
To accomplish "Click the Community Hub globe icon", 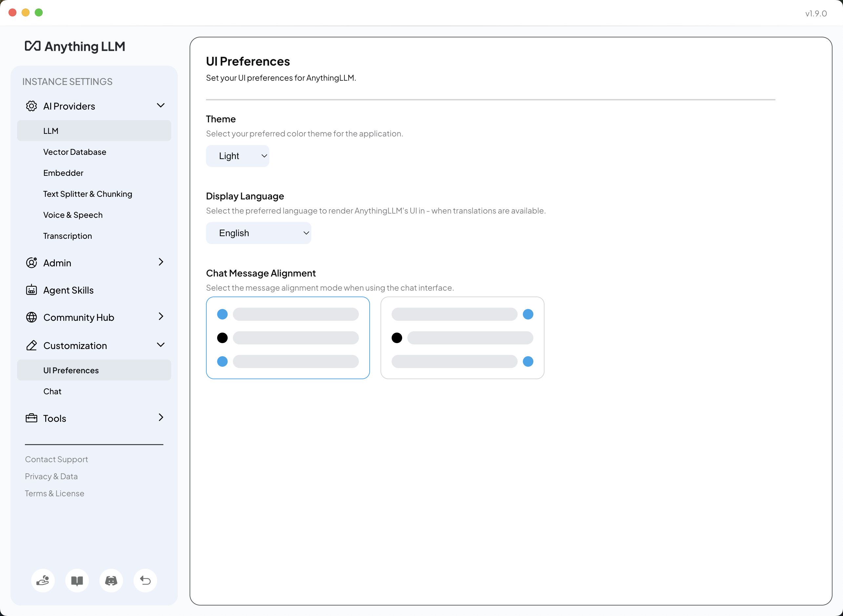I will 31,317.
